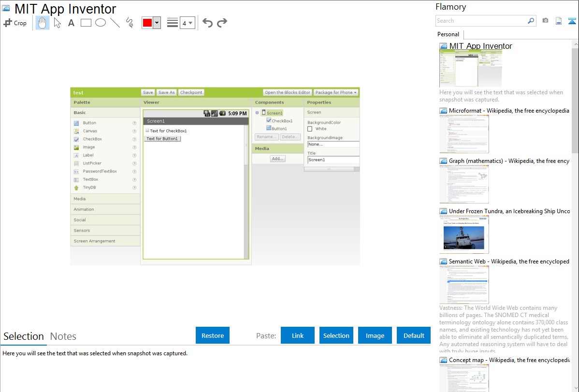Click the Paste Image button
The width and height of the screenshot is (579, 392).
375,335
